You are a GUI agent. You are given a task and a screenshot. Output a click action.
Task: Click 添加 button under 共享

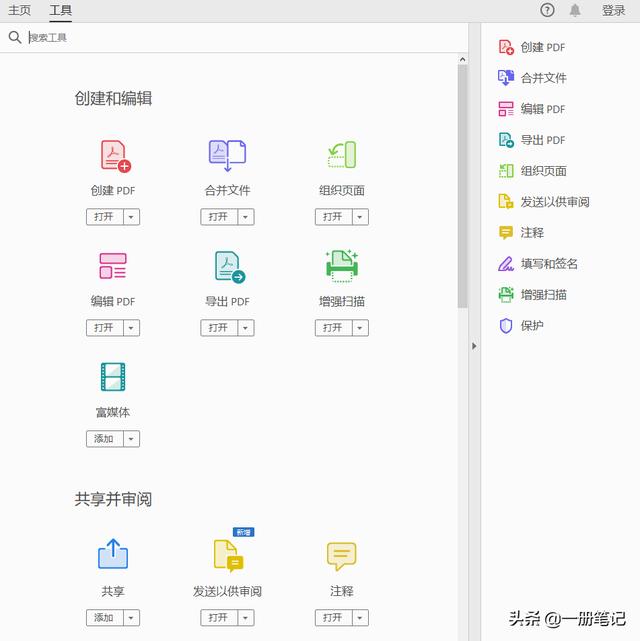[105, 618]
